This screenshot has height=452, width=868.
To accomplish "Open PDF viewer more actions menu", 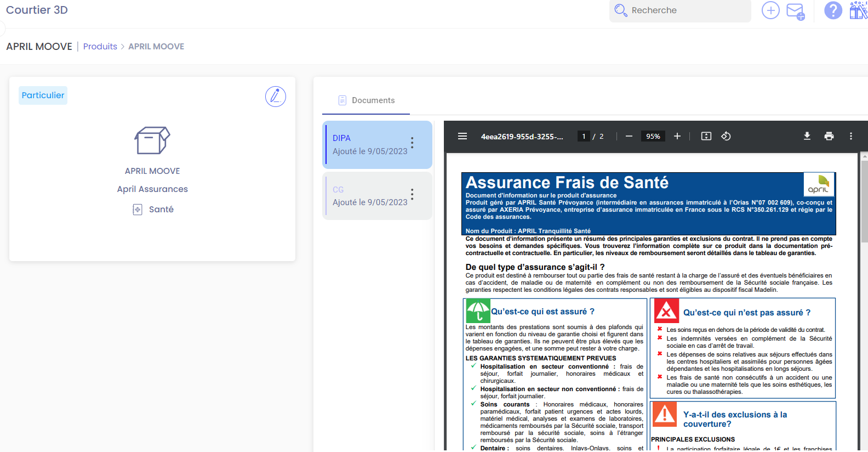I will tap(851, 136).
